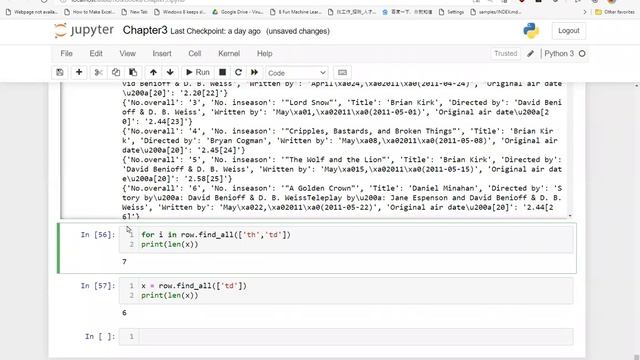Click the pencil edit mode icon
Image resolution: width=640 pixels, height=360 pixels.
click(530, 53)
